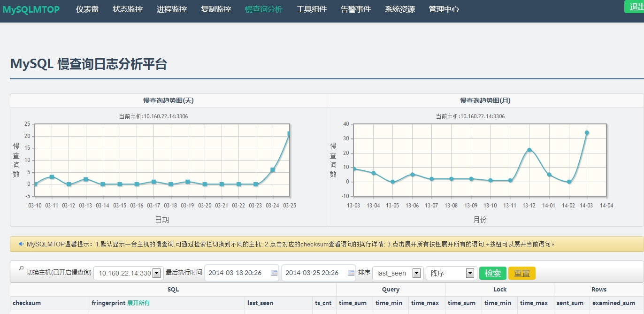Image resolution: width=644 pixels, height=314 pixels.
Task: Click the page heading MySQL 慢查询日志分析平台
Action: click(x=89, y=64)
